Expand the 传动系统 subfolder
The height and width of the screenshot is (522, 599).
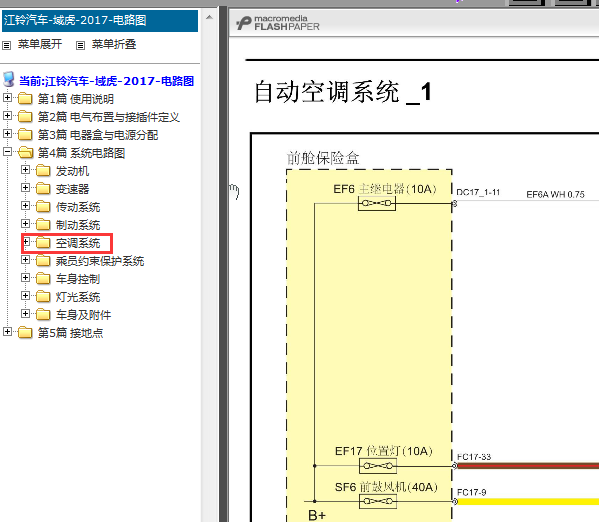point(25,206)
